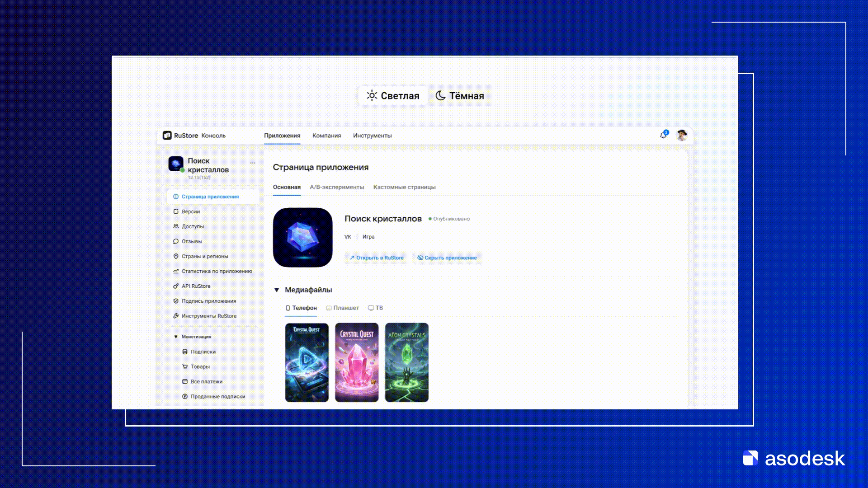The height and width of the screenshot is (488, 868).
Task: Click the notifications bell icon
Action: point(663,135)
